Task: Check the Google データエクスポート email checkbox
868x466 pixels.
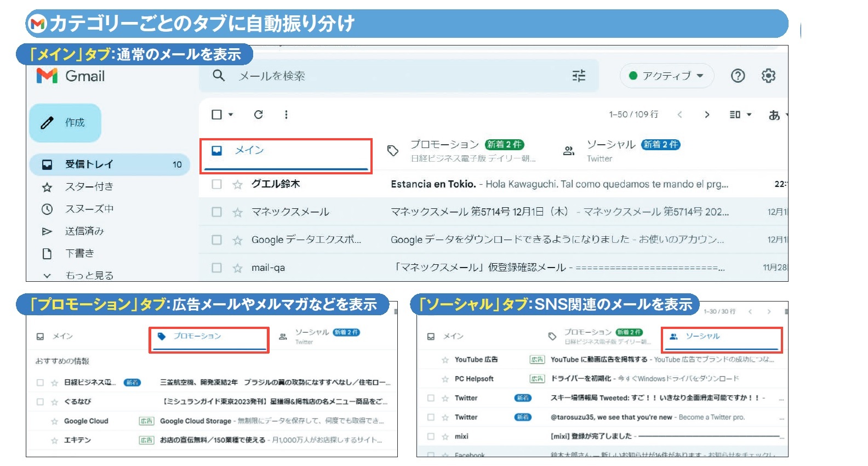Action: click(x=217, y=240)
